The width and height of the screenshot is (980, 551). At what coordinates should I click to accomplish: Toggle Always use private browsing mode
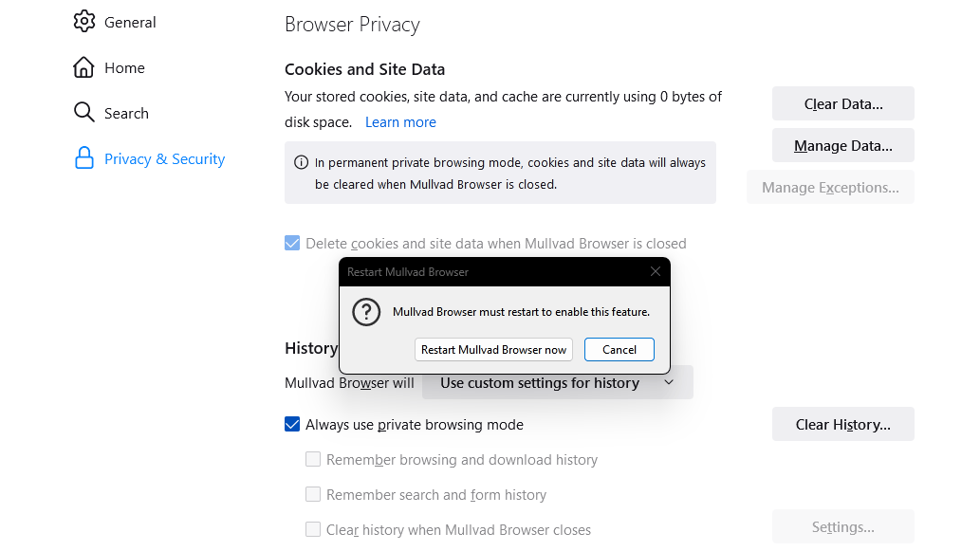tap(292, 424)
